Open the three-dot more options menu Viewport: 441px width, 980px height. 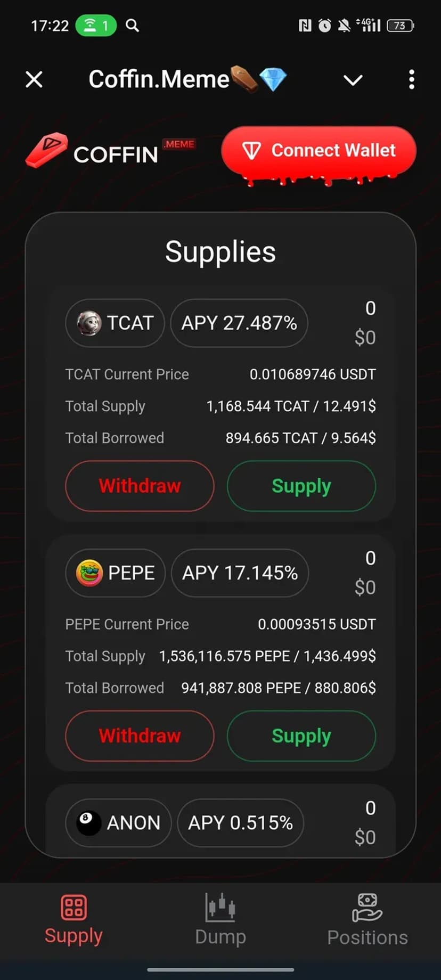[411, 80]
